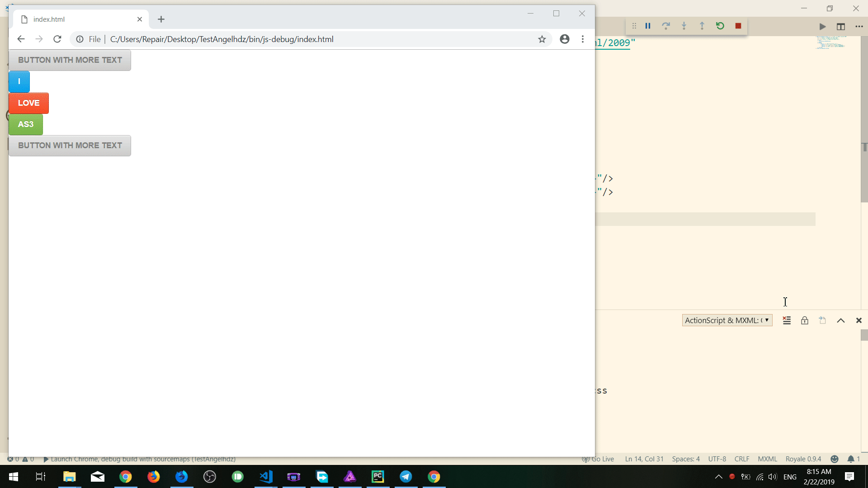Image resolution: width=868 pixels, height=488 pixels.
Task: Pause program execution in the debug toolbar
Action: [x=648, y=26]
